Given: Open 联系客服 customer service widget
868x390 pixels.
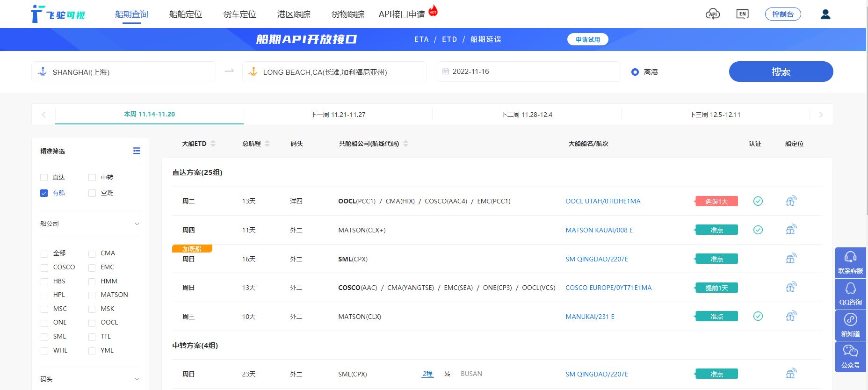Looking at the screenshot, I should point(850,263).
